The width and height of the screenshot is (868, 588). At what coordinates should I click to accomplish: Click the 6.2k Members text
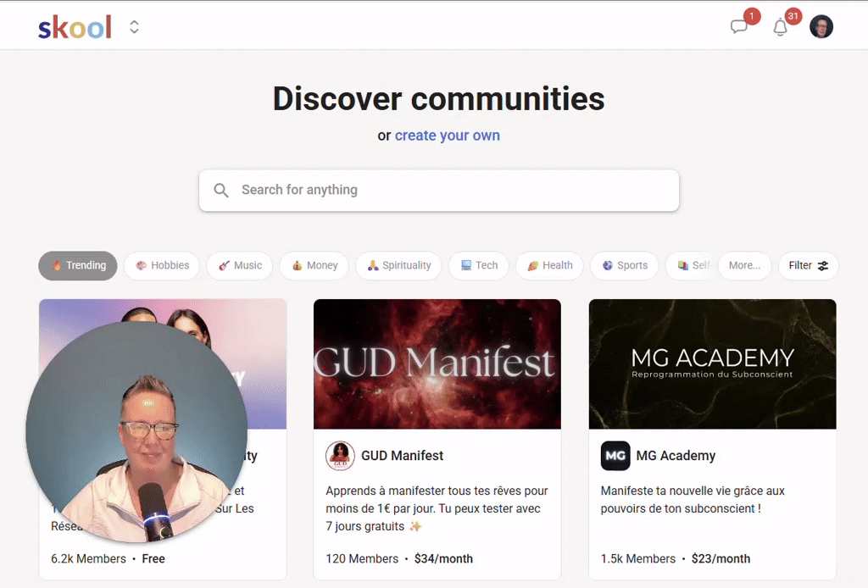88,558
